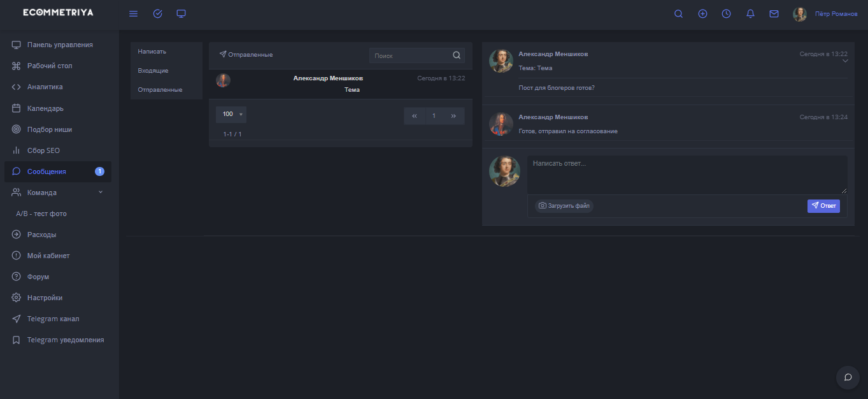The height and width of the screenshot is (399, 868).
Task: Expand the Команда sidebar submenu
Action: pos(100,192)
